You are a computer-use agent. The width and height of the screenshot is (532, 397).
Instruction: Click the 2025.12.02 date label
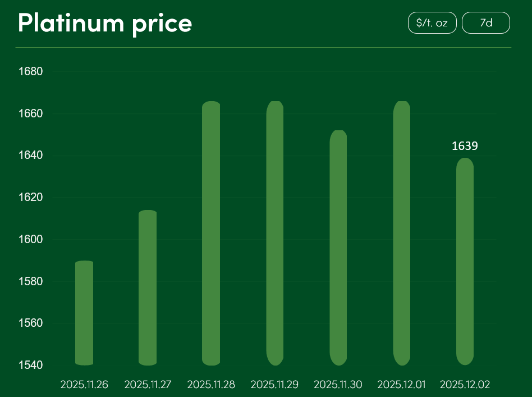pos(465,385)
